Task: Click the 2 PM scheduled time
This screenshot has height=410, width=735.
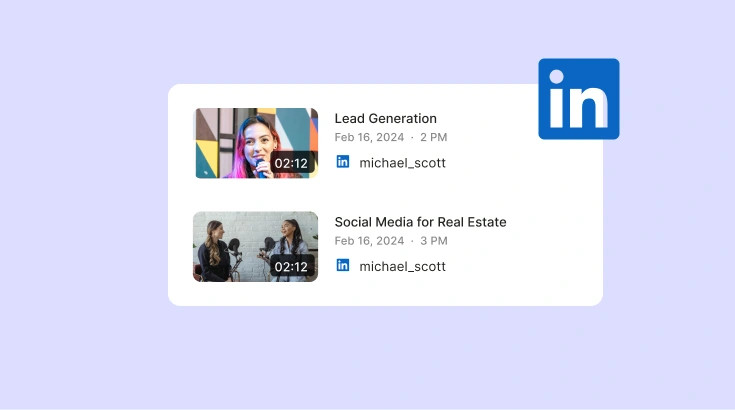Action: pos(434,137)
